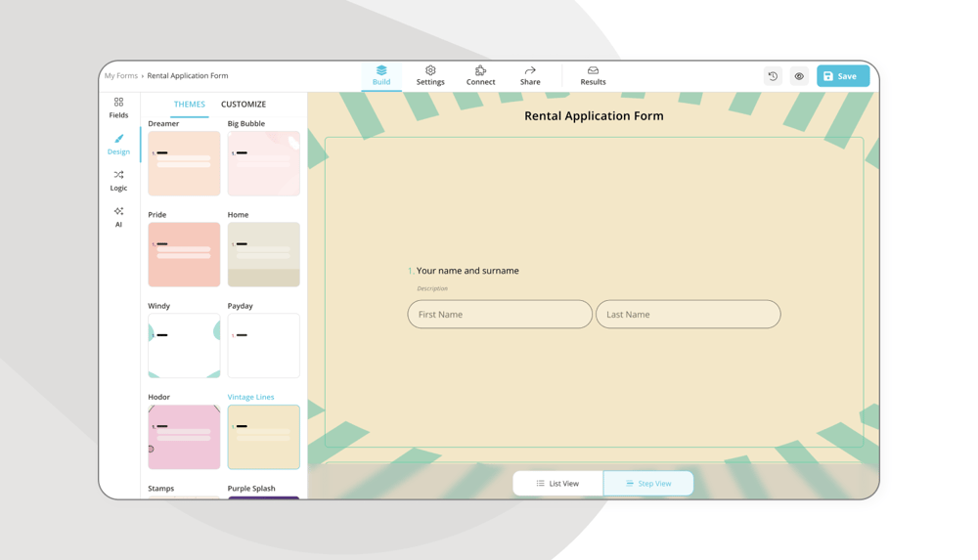This screenshot has height=560, width=978.
Task: Switch to the Build tab
Action: [x=381, y=75]
